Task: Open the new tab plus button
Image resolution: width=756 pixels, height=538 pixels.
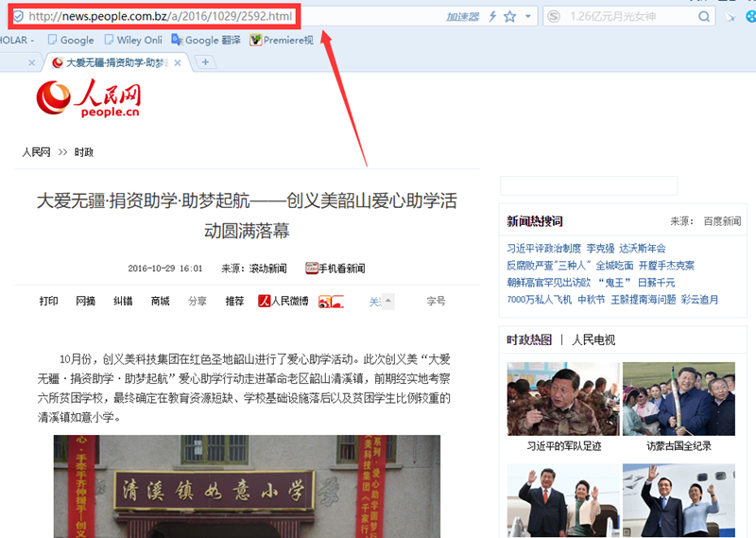Action: pyautogui.click(x=206, y=62)
